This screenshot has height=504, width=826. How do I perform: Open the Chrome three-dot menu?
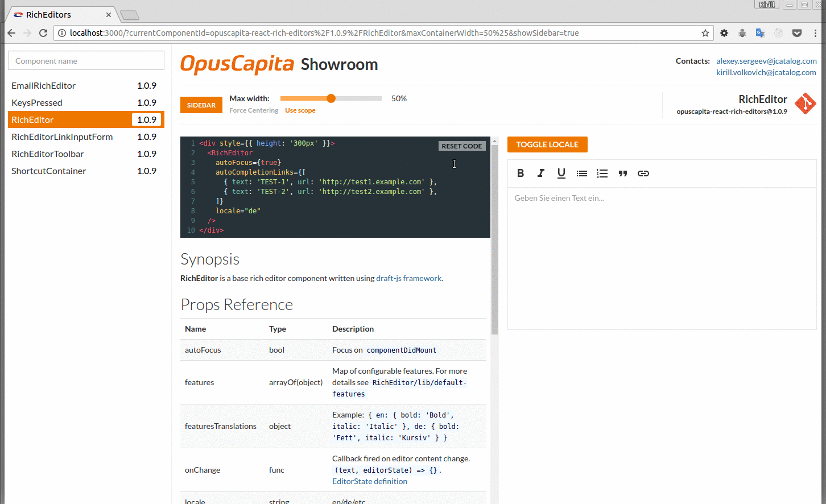point(815,33)
